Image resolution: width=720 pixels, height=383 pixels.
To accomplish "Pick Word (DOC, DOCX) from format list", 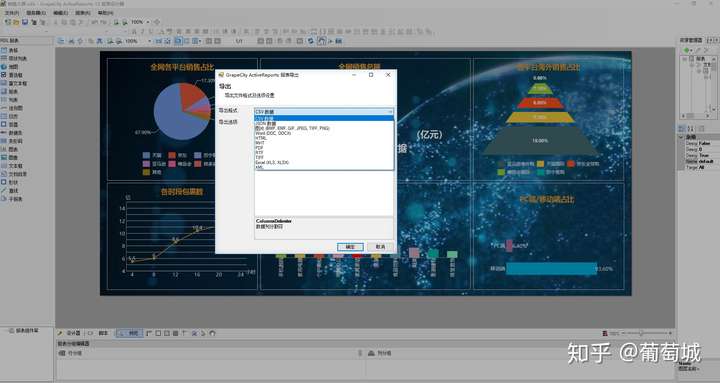I will click(273, 133).
